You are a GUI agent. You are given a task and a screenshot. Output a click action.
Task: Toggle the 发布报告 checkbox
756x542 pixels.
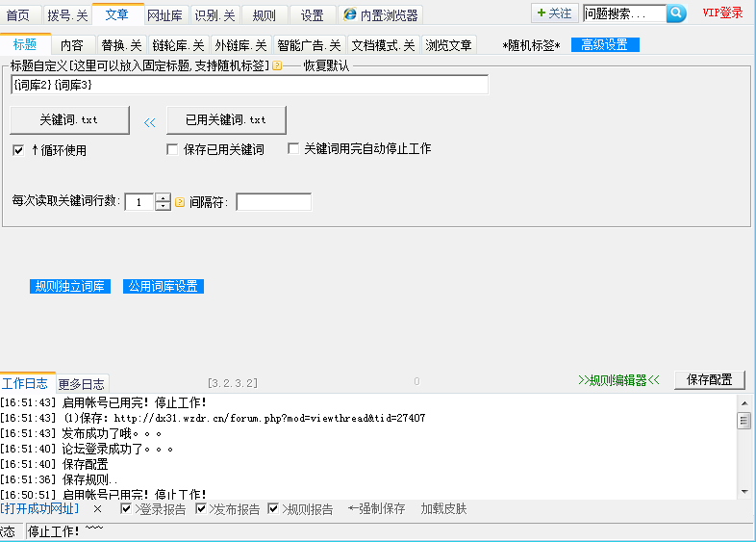point(201,508)
